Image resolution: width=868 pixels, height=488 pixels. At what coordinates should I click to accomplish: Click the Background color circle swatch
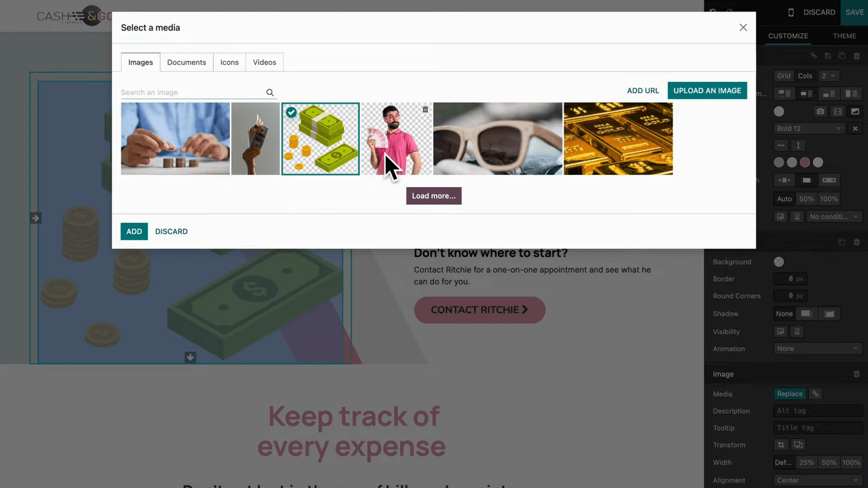point(778,262)
